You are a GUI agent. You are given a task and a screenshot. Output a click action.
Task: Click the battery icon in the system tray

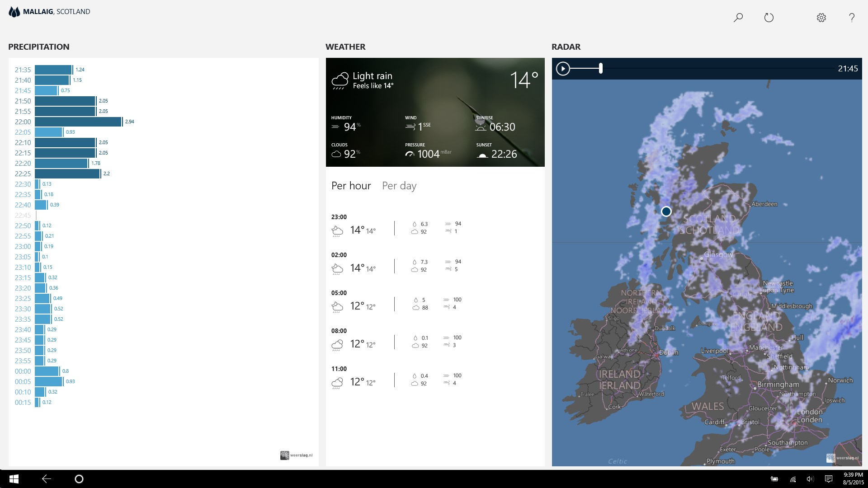click(774, 479)
